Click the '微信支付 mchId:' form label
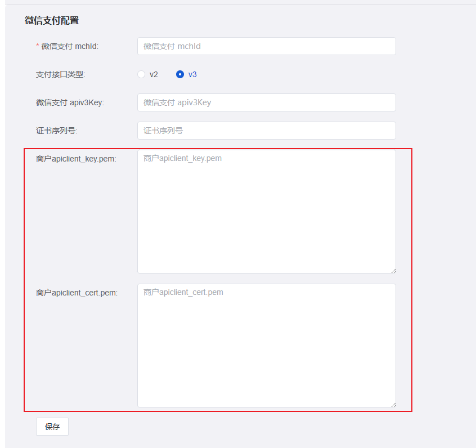 (70, 46)
